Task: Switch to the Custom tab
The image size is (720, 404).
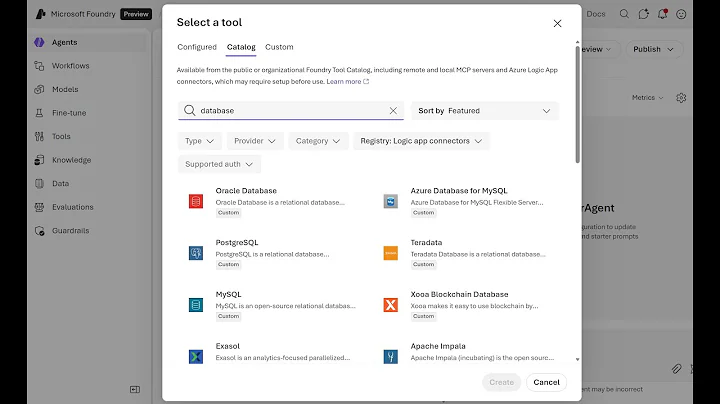Action: coord(279,47)
